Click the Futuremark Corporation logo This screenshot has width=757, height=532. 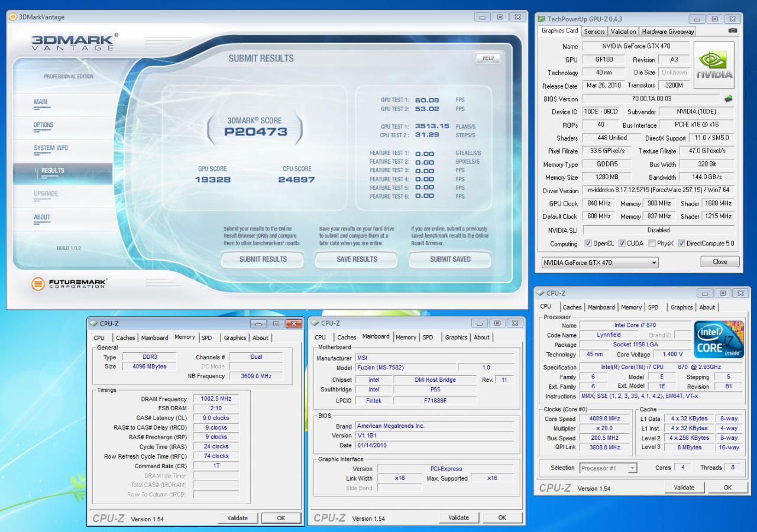tap(69, 284)
